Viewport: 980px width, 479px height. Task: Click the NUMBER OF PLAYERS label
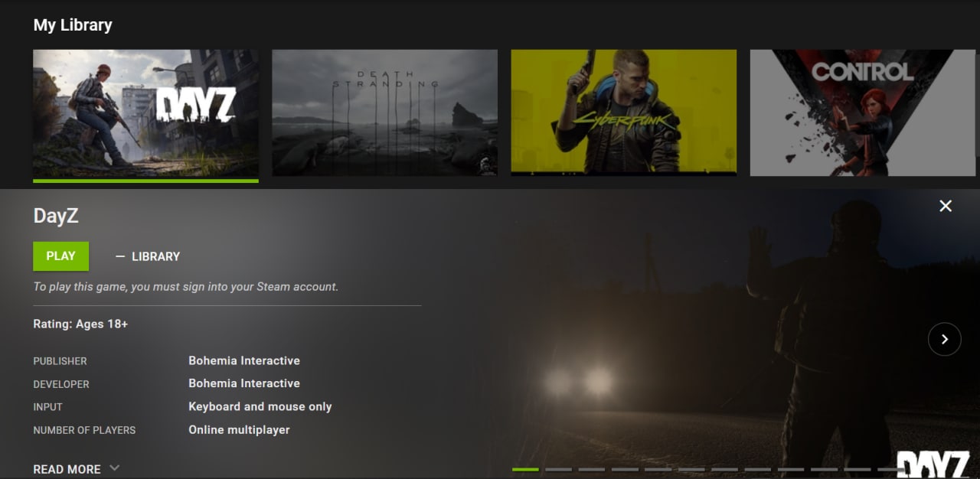[x=84, y=430]
